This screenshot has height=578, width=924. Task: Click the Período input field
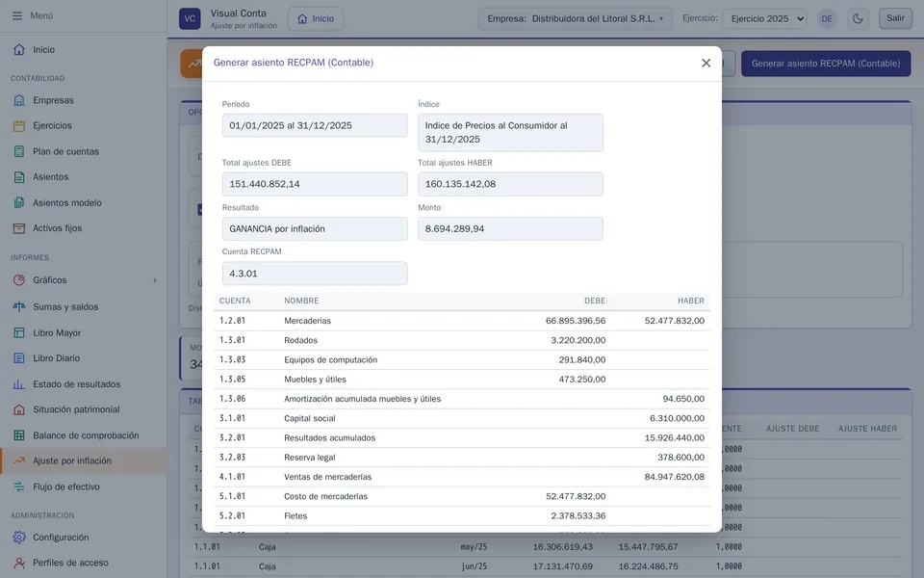click(x=315, y=125)
